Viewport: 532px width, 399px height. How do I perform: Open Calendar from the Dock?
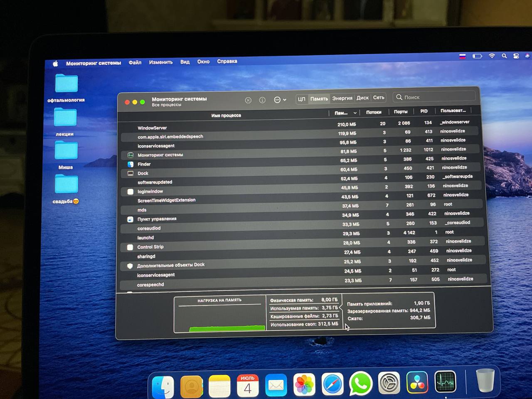pos(248,386)
